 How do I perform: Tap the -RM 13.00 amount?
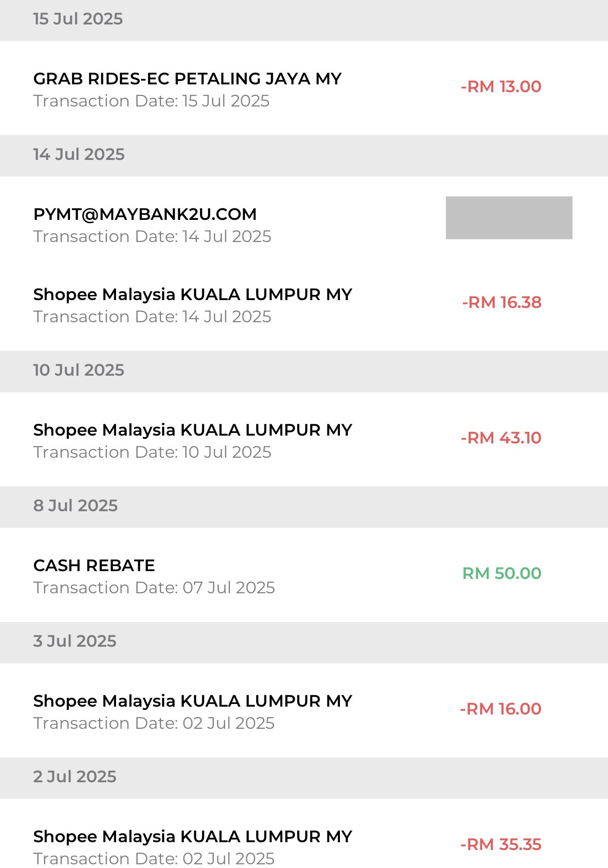(x=501, y=87)
